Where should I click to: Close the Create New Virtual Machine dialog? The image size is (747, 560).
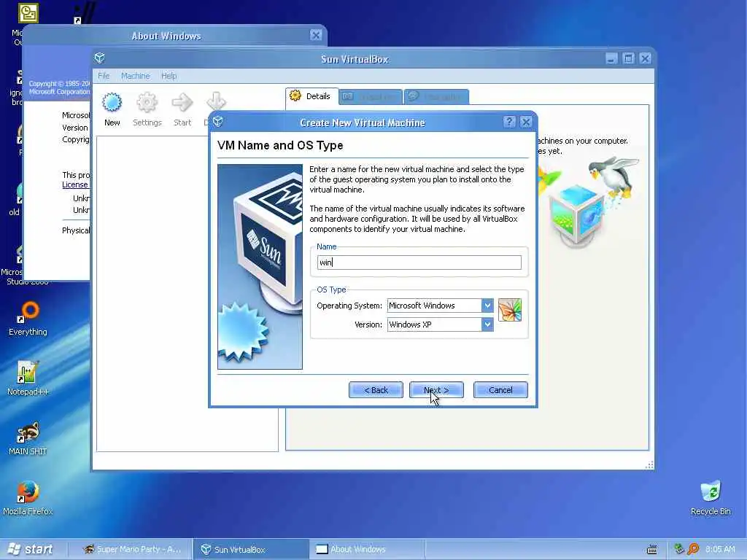pos(526,122)
